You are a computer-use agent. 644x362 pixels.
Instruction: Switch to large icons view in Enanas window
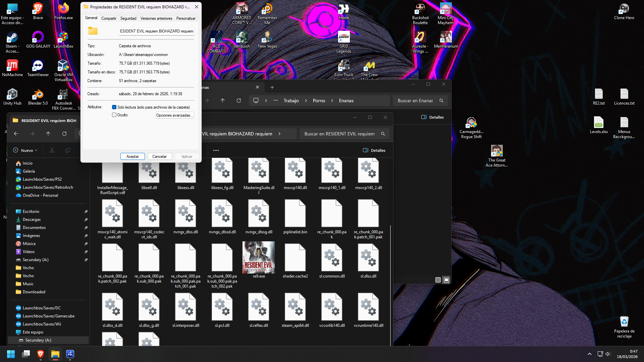click(446, 280)
